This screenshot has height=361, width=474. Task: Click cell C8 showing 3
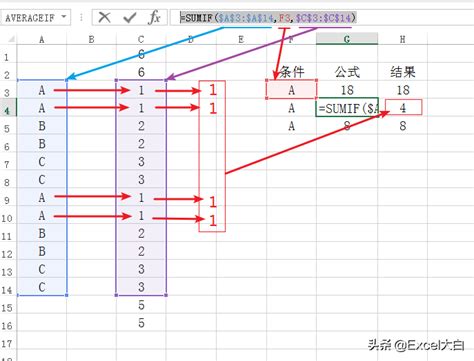pyautogui.click(x=141, y=180)
